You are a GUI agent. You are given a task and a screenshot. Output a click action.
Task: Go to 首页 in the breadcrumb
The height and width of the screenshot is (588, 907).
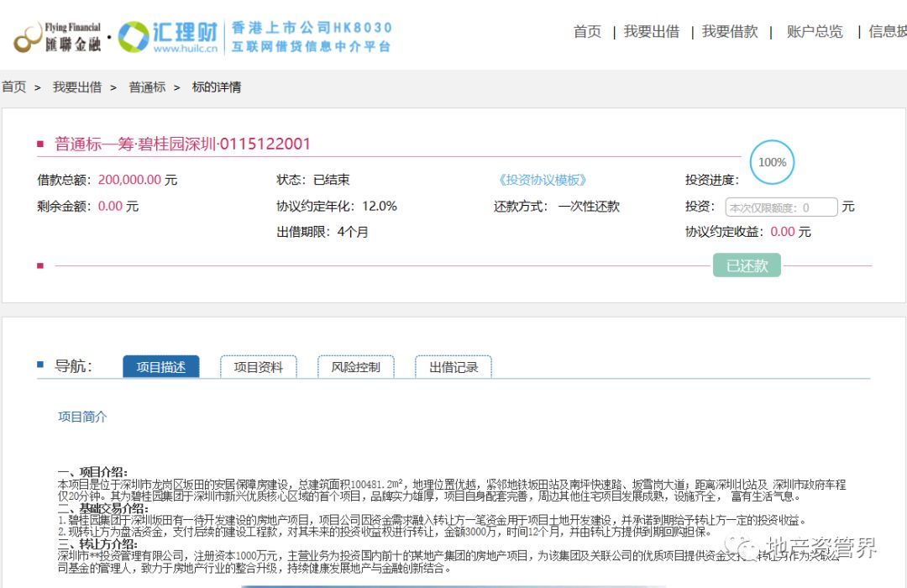(x=14, y=87)
